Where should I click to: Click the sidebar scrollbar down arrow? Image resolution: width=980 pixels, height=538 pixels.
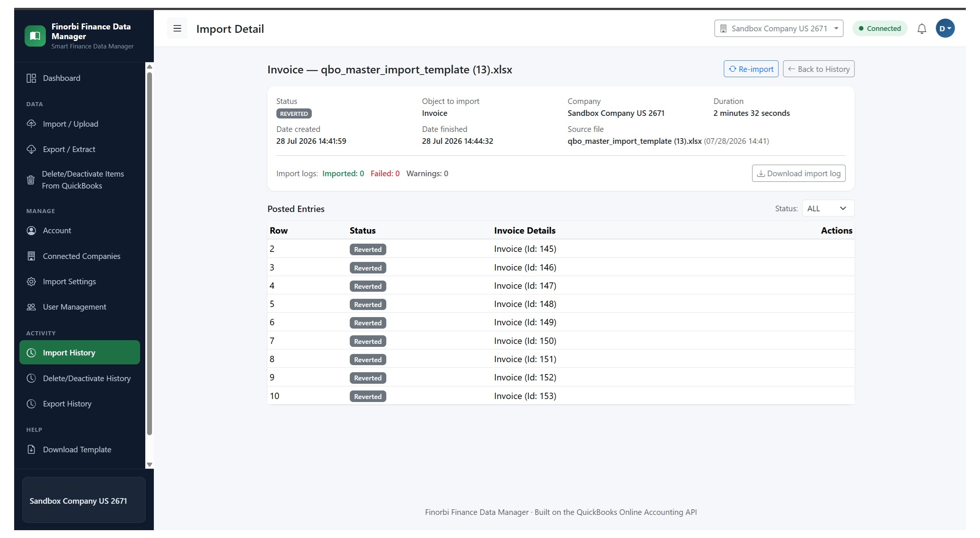pos(149,465)
